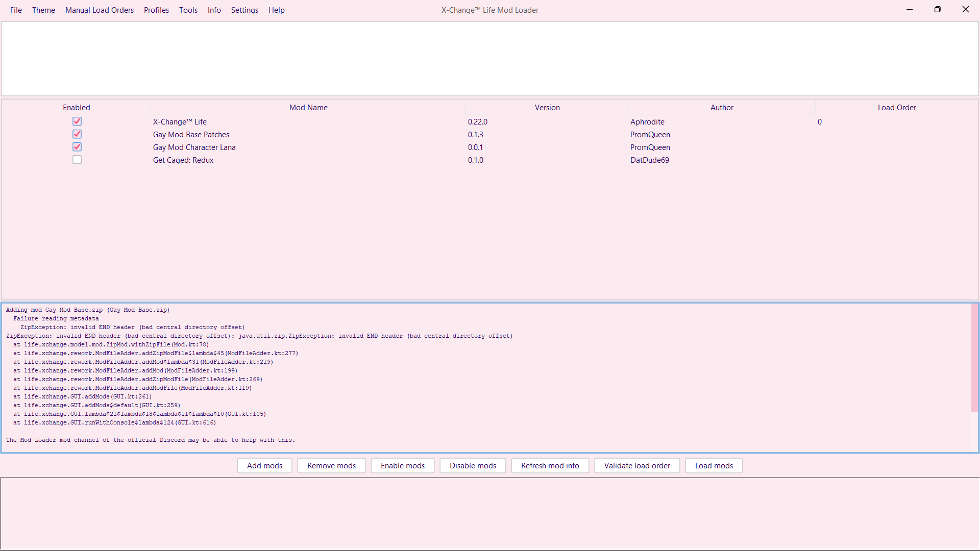
Task: Select the Gay Mod Base Patches row
Action: coord(490,134)
